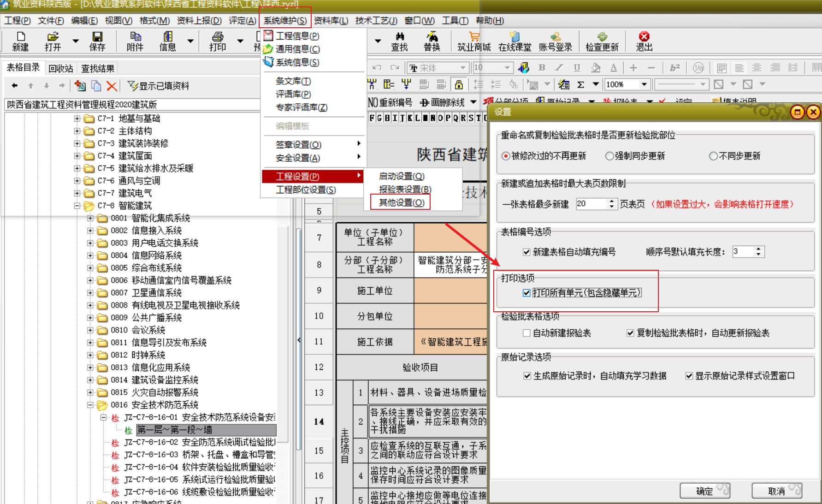Image resolution: width=822 pixels, height=504 pixels.
Task: Click 确定 button in 设置 dialog
Action: click(x=705, y=491)
